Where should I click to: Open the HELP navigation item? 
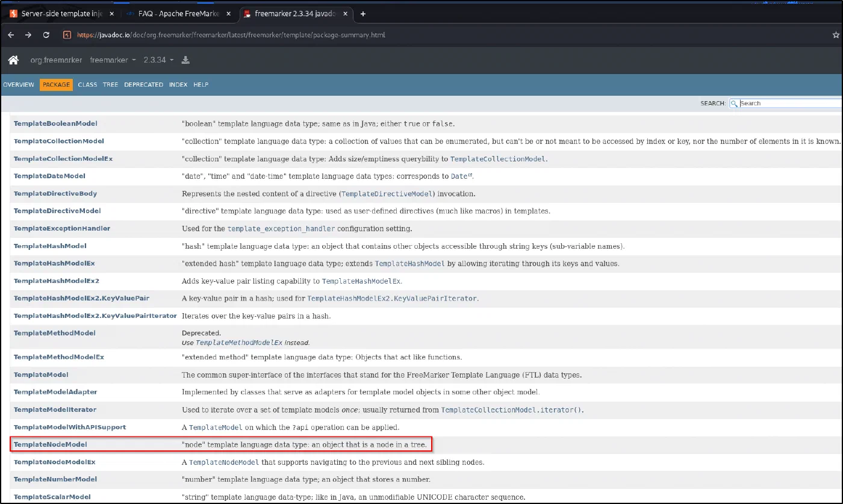coord(201,85)
